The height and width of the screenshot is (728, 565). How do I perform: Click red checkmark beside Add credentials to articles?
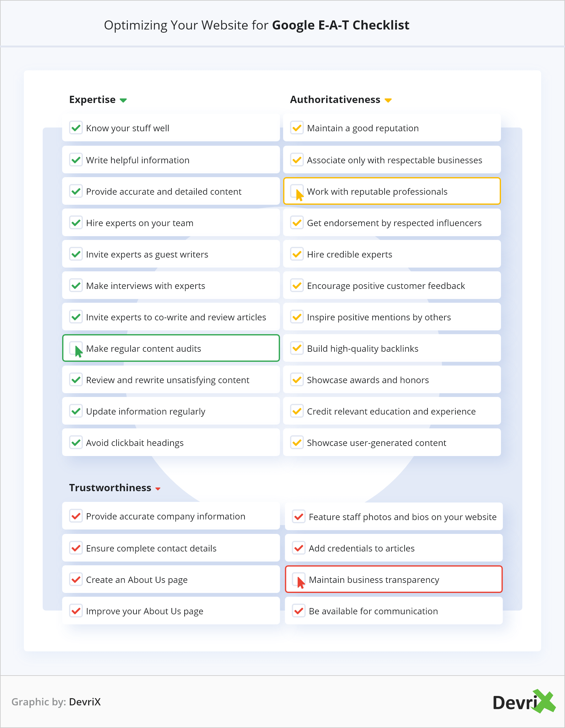299,548
